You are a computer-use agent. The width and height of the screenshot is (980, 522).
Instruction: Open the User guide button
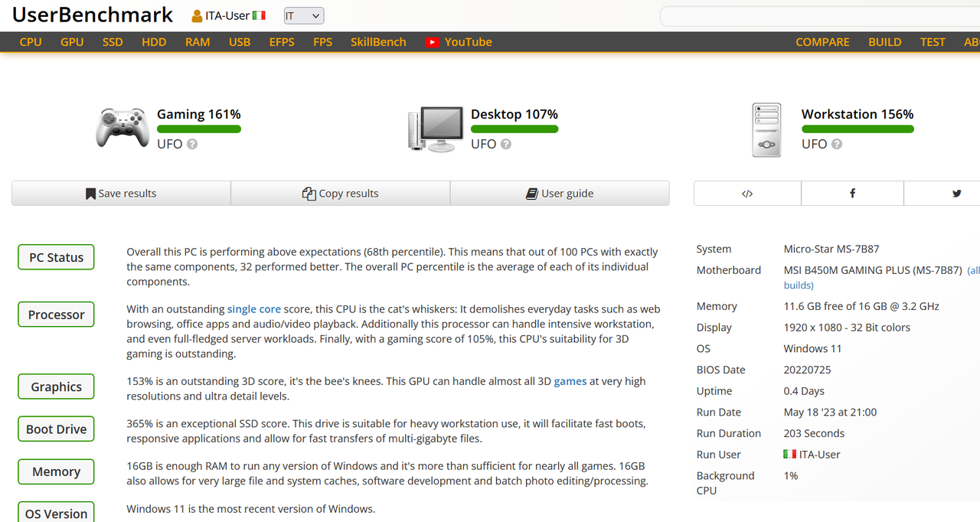560,194
